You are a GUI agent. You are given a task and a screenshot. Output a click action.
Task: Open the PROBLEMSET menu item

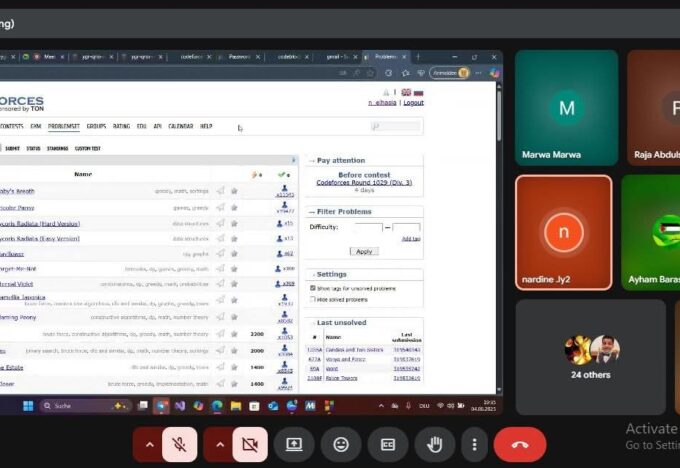(64, 127)
